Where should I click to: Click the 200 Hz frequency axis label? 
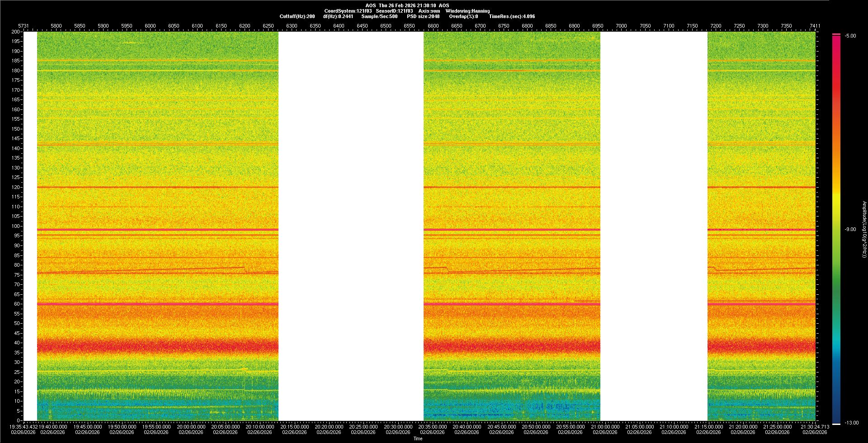(x=16, y=32)
